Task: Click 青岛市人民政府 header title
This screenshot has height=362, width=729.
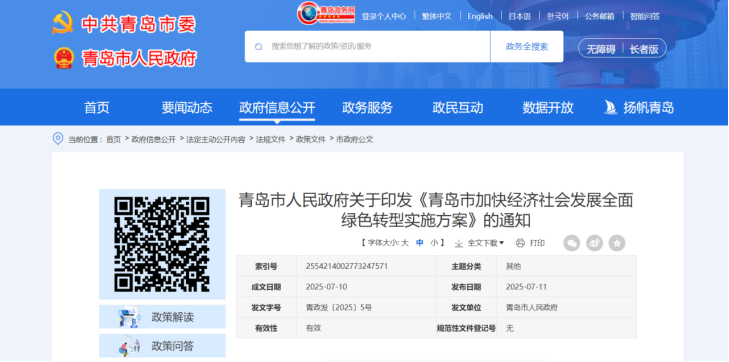Action: tap(139, 58)
